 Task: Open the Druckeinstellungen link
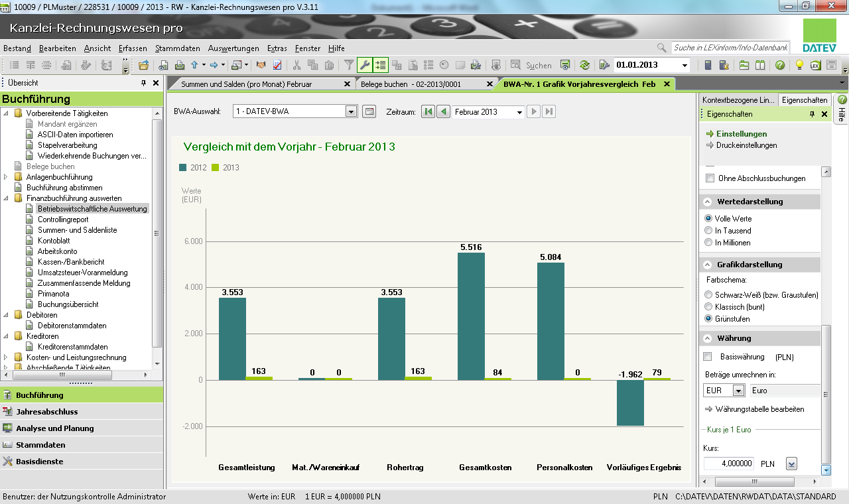point(746,145)
